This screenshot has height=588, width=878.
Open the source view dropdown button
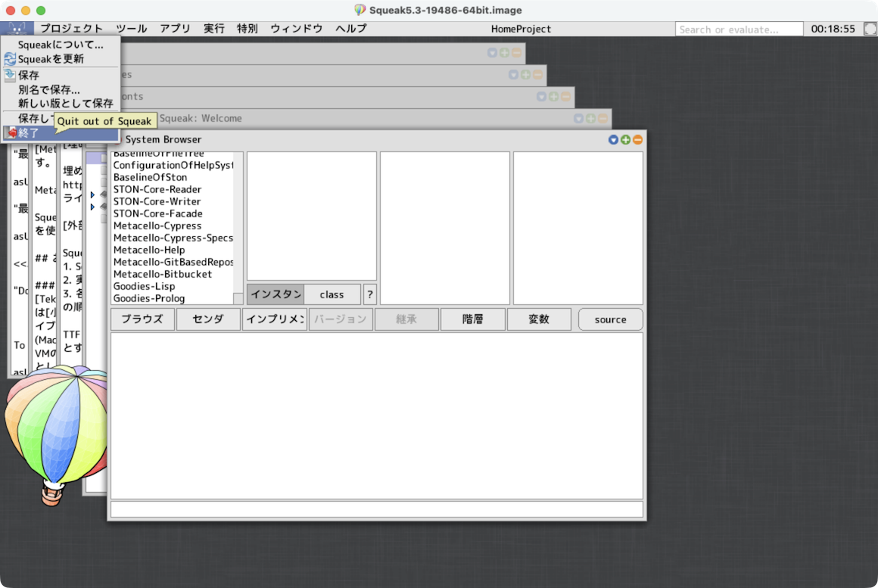tap(610, 319)
